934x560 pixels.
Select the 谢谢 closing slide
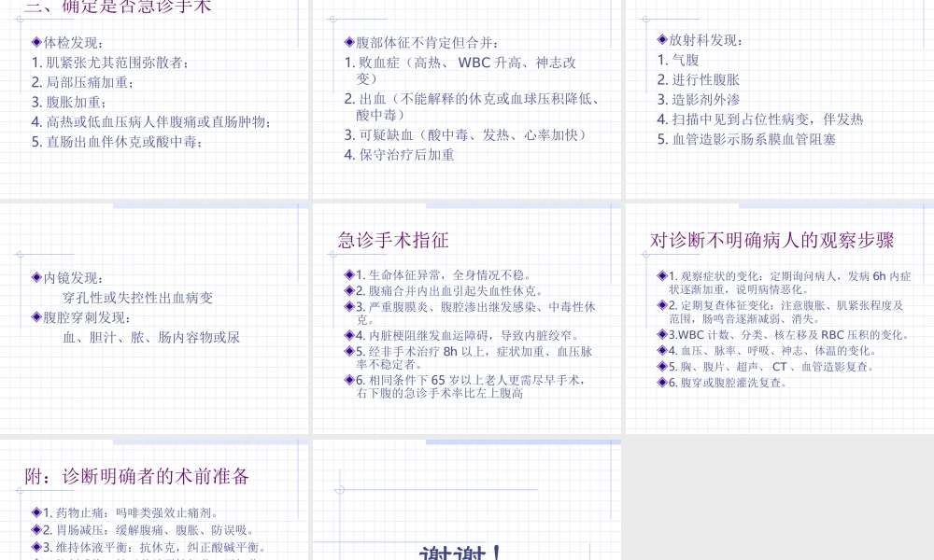(x=461, y=551)
